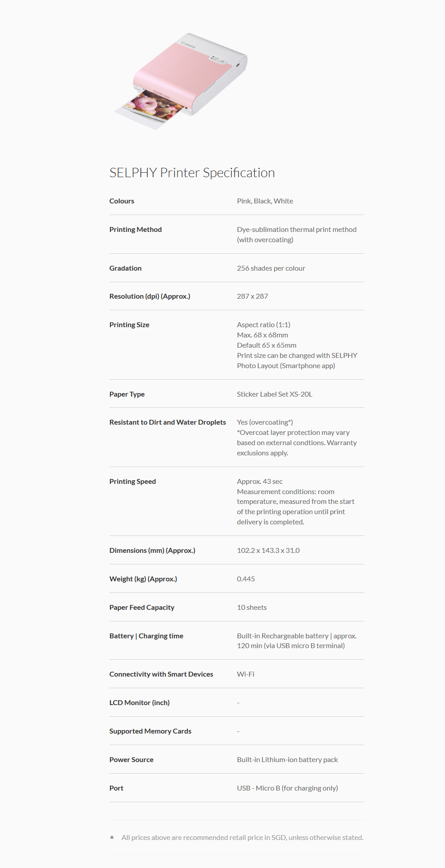
Task: Click the SELPHY Printer Specification heading
Action: pyautogui.click(x=192, y=173)
